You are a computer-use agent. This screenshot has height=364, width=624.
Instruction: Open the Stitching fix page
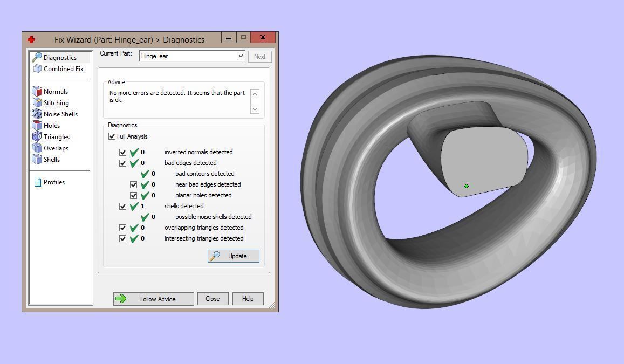pos(56,103)
